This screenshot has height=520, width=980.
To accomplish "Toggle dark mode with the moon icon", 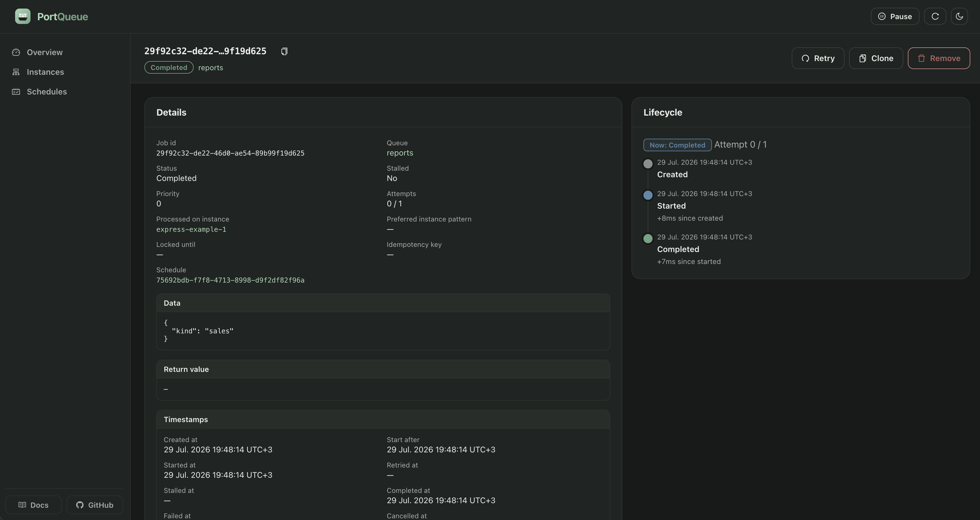I will coord(959,16).
